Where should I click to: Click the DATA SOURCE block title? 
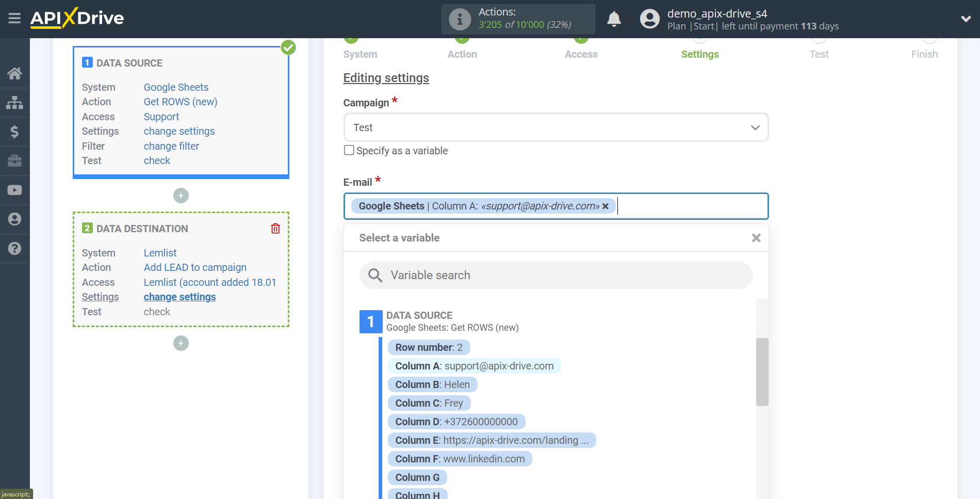tap(129, 63)
